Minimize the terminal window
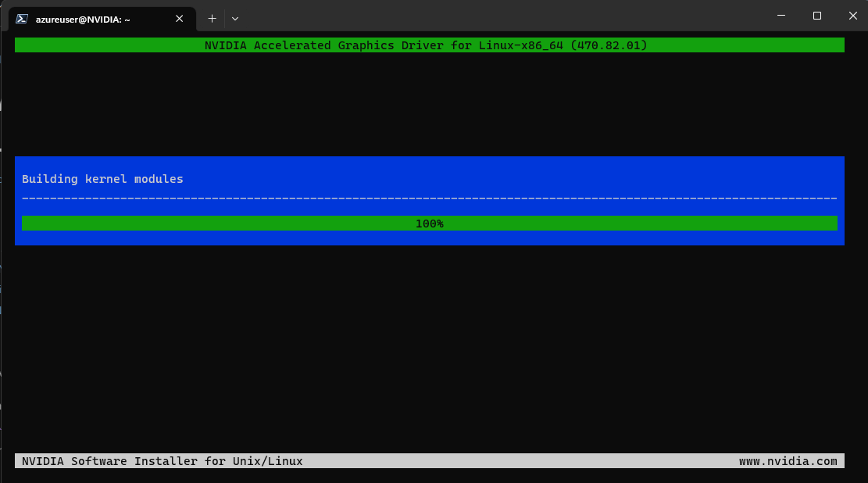This screenshot has height=483, width=868. click(x=781, y=16)
